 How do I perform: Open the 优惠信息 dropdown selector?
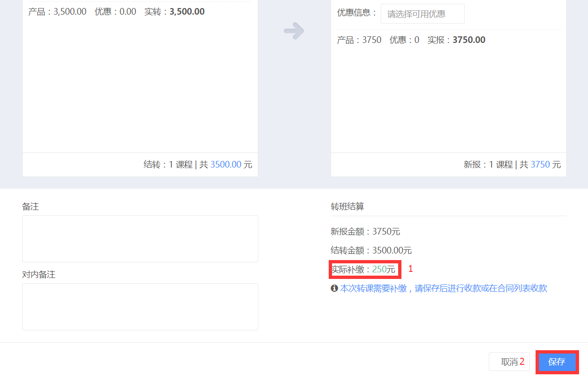click(x=422, y=14)
